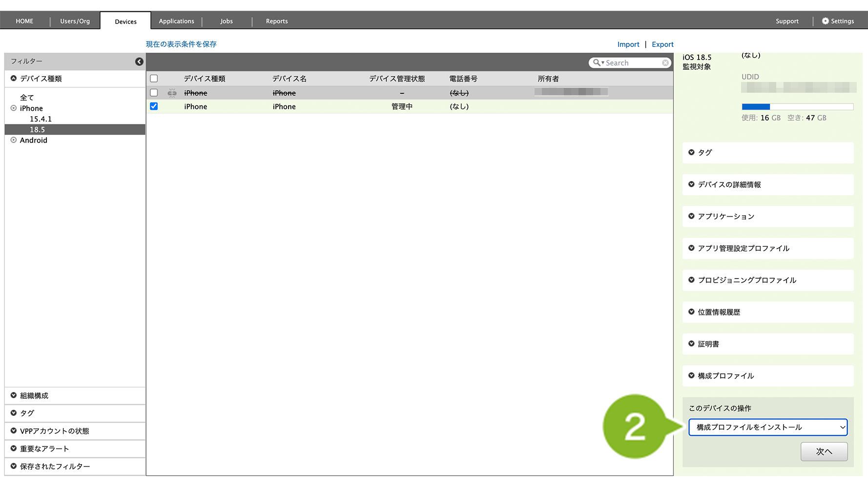Check the strikethrough iPhone row checkbox
The height and width of the screenshot is (488, 868).
coord(154,93)
